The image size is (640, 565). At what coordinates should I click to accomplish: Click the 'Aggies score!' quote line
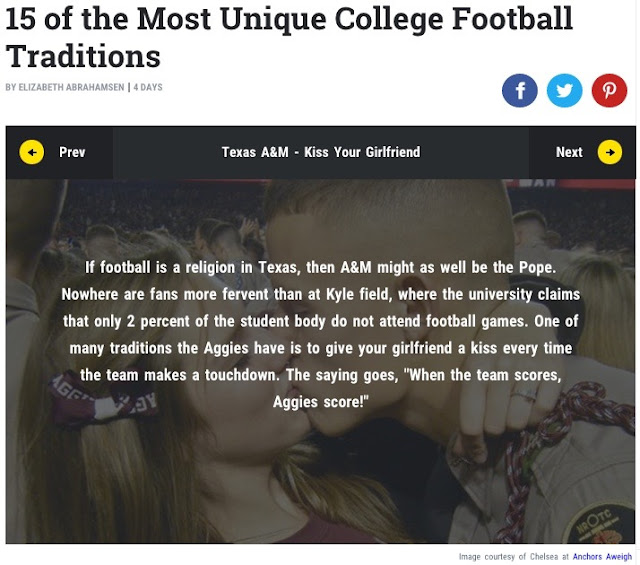(x=321, y=401)
